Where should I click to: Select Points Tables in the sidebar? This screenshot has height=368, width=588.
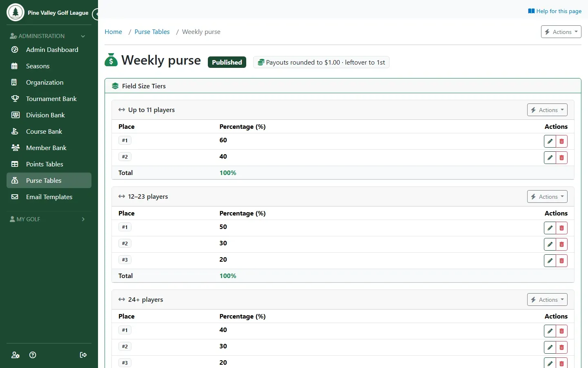(x=49, y=164)
